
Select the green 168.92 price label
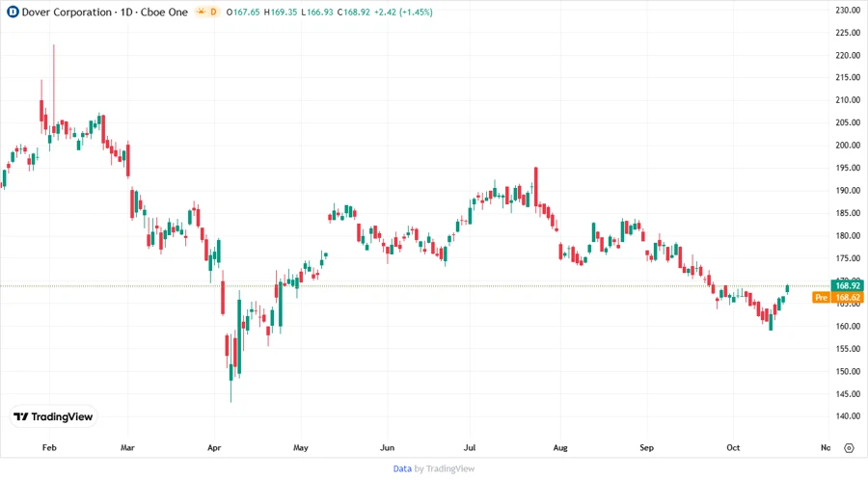847,286
